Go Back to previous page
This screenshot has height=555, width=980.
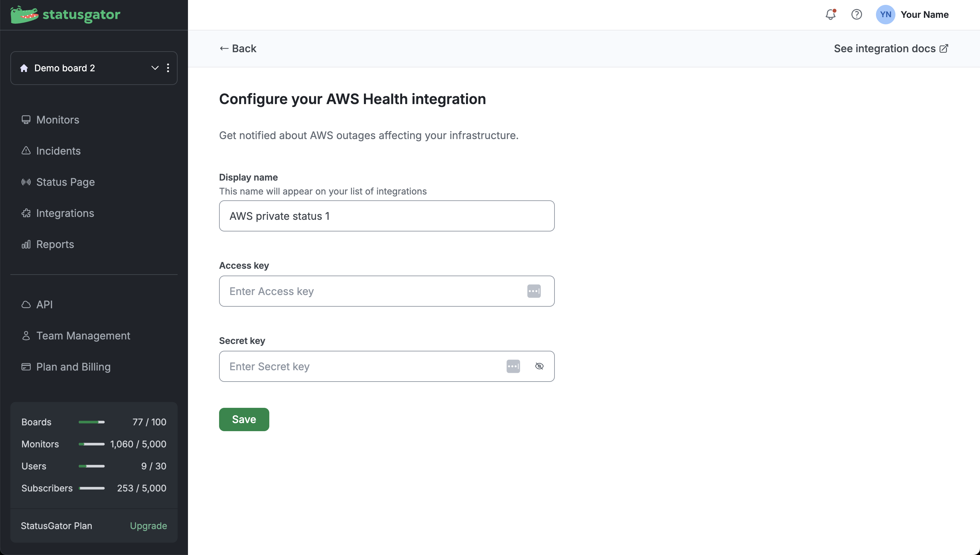point(238,48)
